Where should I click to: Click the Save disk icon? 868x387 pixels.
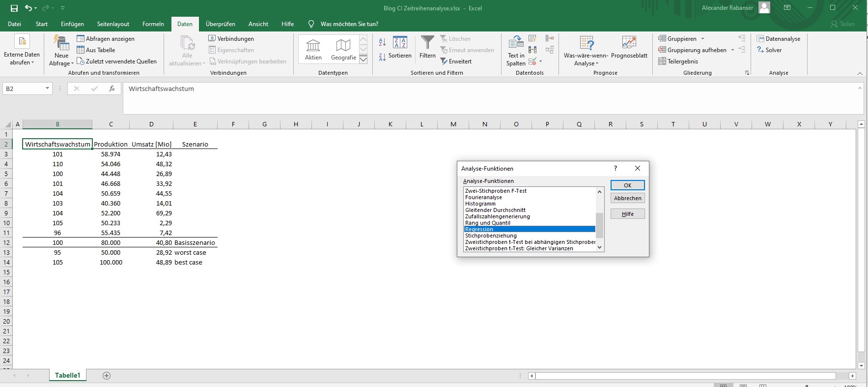pos(14,8)
